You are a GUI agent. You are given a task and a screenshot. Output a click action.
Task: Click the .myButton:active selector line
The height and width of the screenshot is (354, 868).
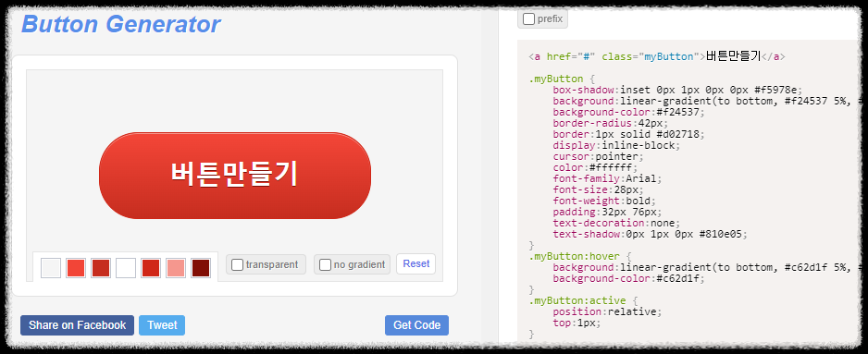tap(584, 300)
